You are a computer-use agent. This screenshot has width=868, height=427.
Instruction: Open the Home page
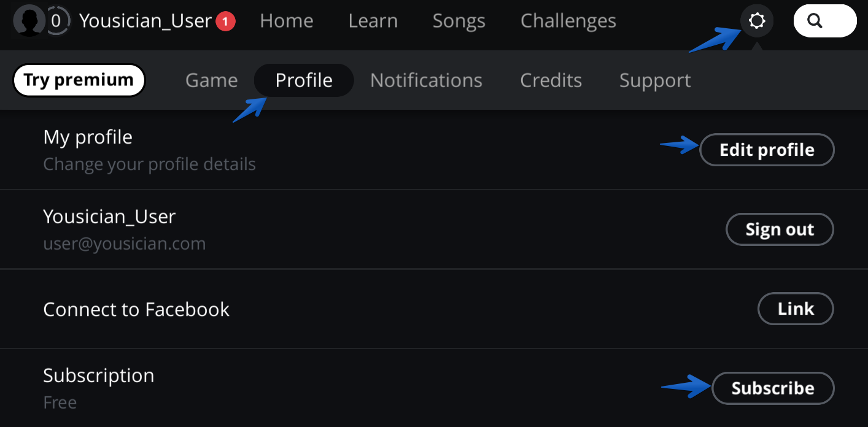coord(287,21)
